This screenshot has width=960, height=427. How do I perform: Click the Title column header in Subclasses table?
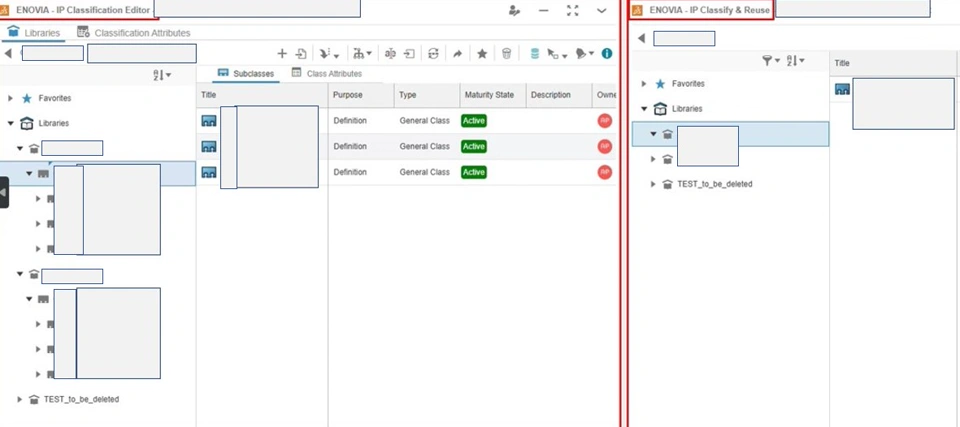tap(262, 95)
